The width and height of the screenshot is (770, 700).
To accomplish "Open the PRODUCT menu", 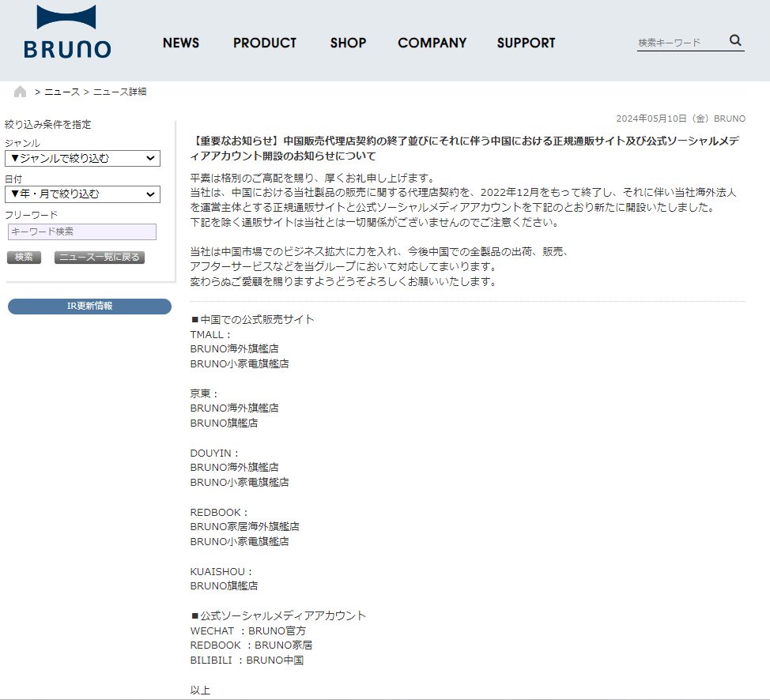I will 265,43.
